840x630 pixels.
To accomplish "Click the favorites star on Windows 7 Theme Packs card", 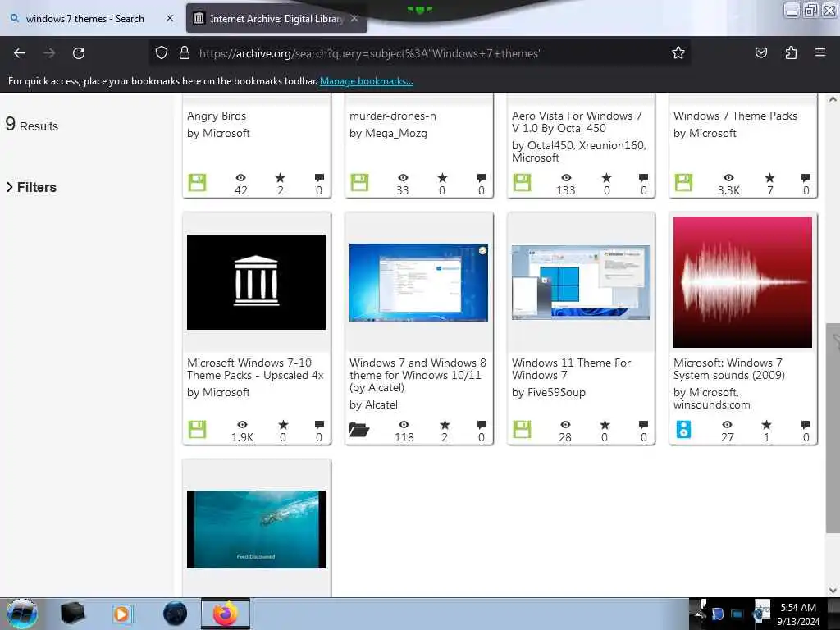I will (769, 178).
